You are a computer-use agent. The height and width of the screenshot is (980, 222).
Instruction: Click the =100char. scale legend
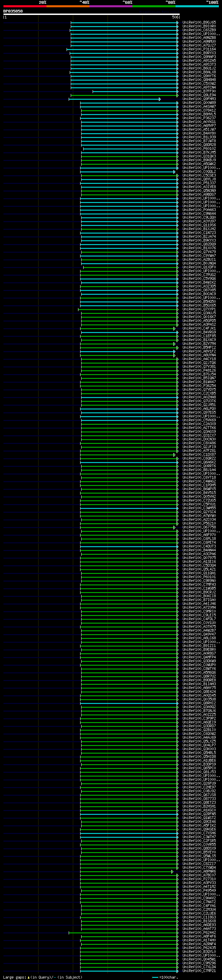pyautogui.click(x=165, y=977)
